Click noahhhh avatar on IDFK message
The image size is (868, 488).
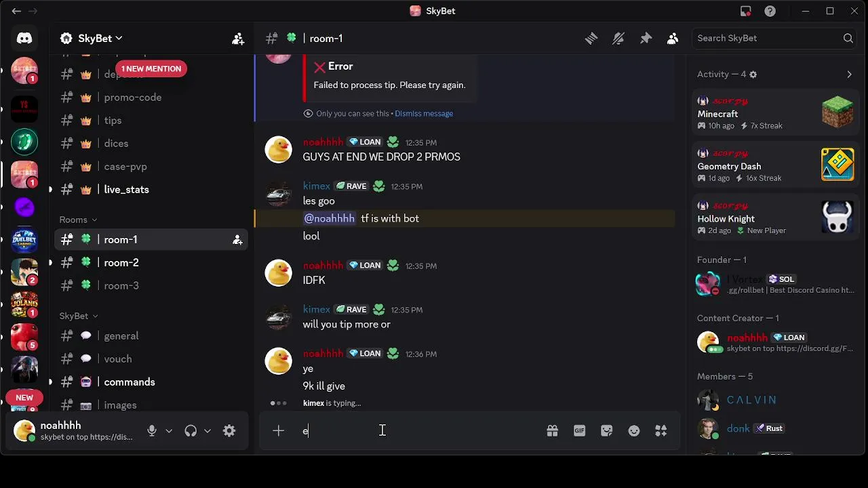[x=278, y=272]
